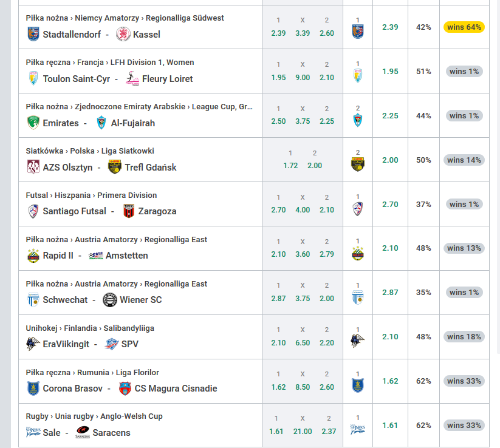500x448 pixels.
Task: Select odds 2.10 for Fleury Loiret win
Action: 326,78
